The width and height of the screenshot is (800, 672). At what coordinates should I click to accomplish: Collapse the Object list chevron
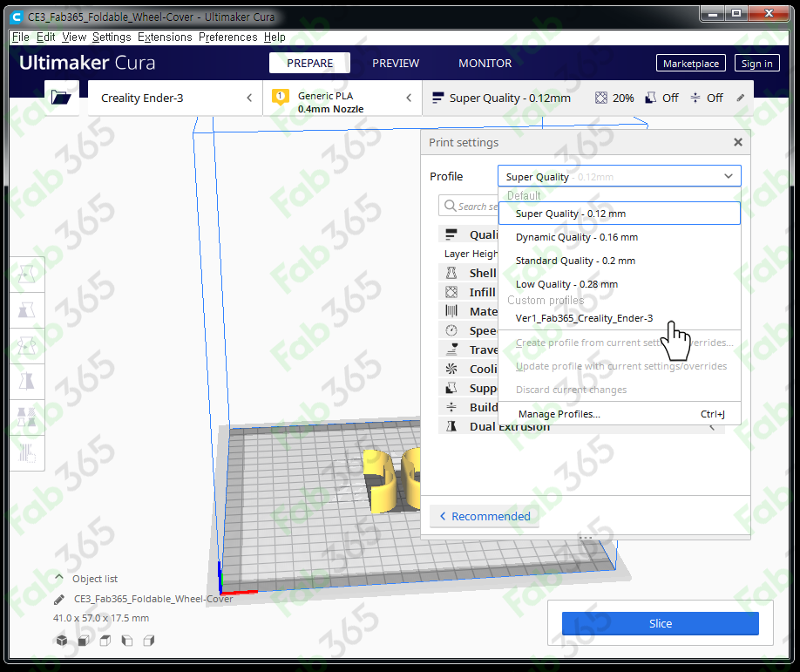59,578
